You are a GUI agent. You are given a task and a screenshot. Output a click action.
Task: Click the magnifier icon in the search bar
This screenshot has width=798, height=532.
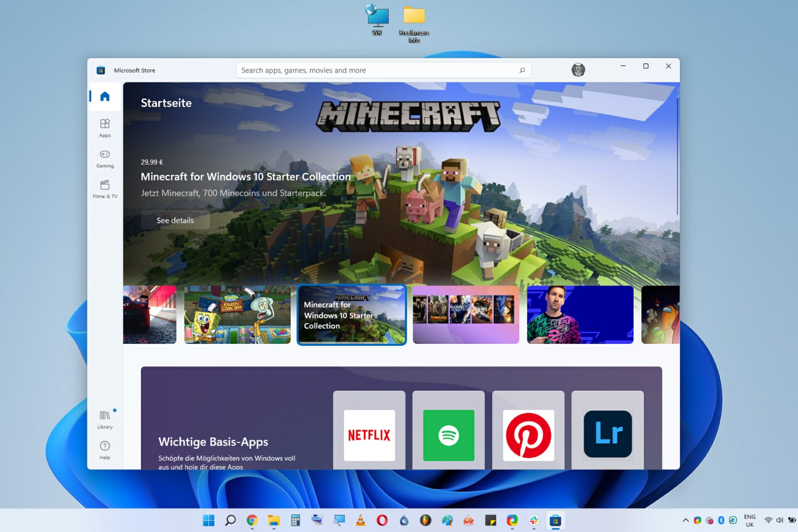(x=522, y=70)
